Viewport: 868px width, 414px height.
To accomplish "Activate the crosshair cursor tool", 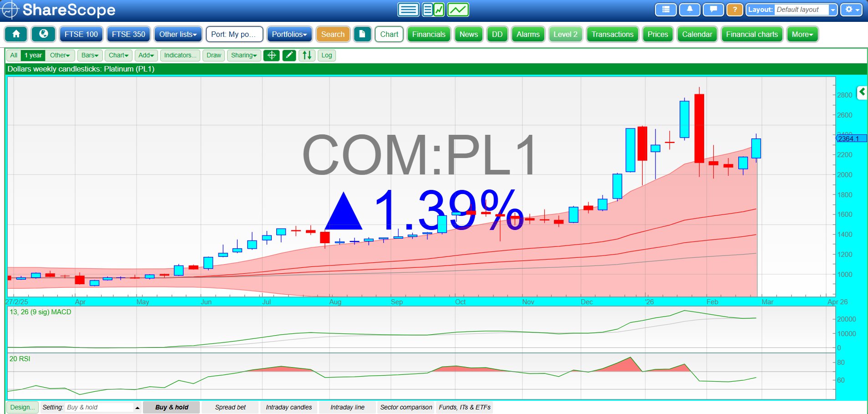I will [x=271, y=56].
